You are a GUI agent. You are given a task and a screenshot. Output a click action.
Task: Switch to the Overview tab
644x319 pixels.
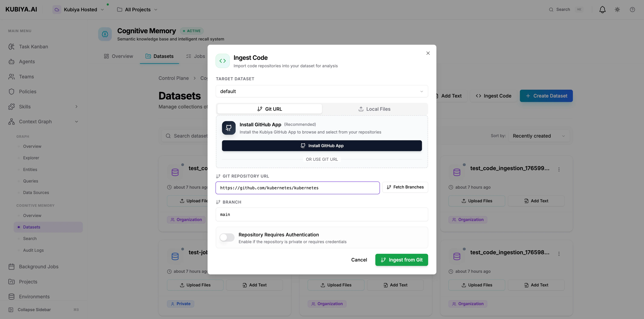pyautogui.click(x=118, y=56)
